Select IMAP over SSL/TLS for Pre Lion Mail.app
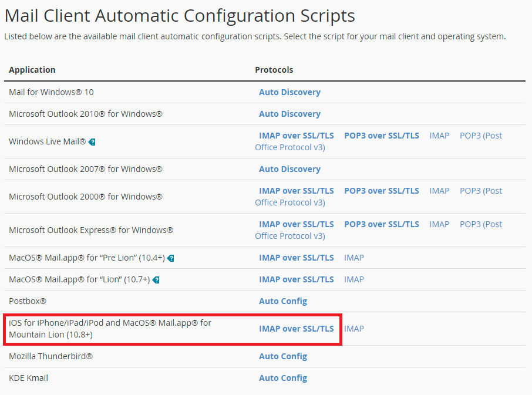The height and width of the screenshot is (395, 532). [296, 258]
